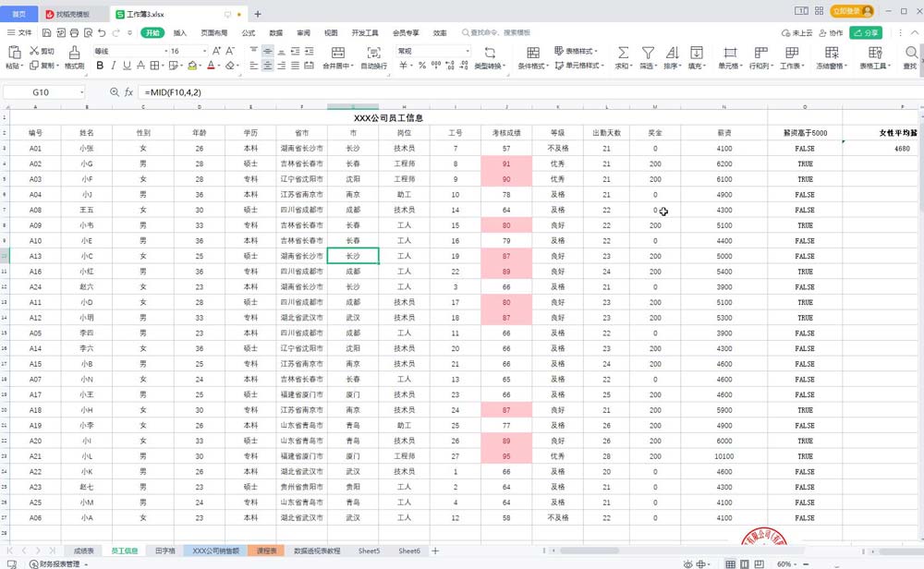Toggle Wrap Text (自动换行)
The height and width of the screenshot is (569, 924).
tap(373, 57)
